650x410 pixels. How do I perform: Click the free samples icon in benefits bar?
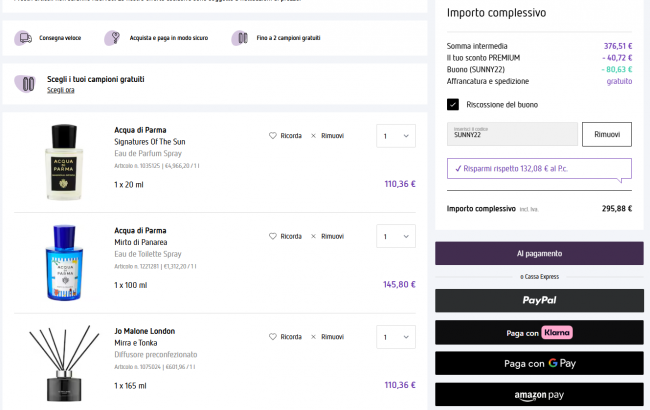click(x=240, y=38)
